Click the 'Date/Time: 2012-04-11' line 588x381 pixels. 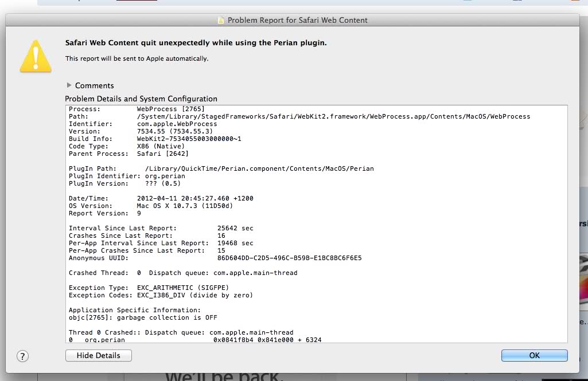pyautogui.click(x=161, y=199)
